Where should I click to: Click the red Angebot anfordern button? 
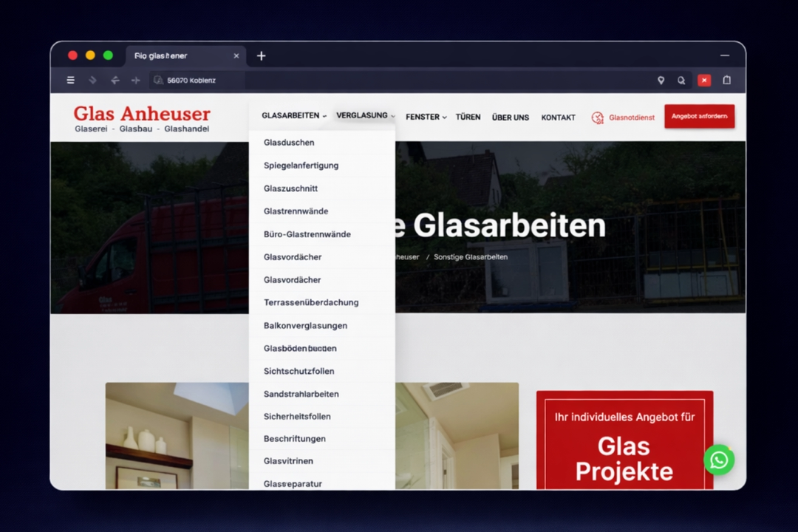(x=699, y=116)
